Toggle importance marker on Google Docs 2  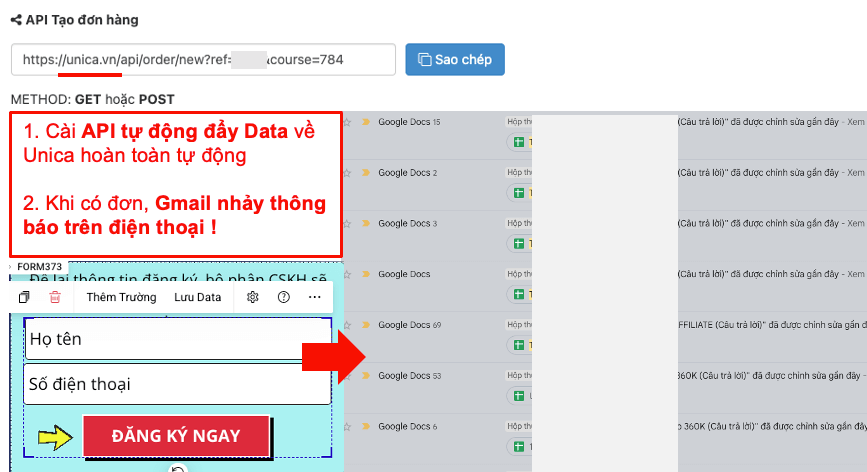coord(365,172)
